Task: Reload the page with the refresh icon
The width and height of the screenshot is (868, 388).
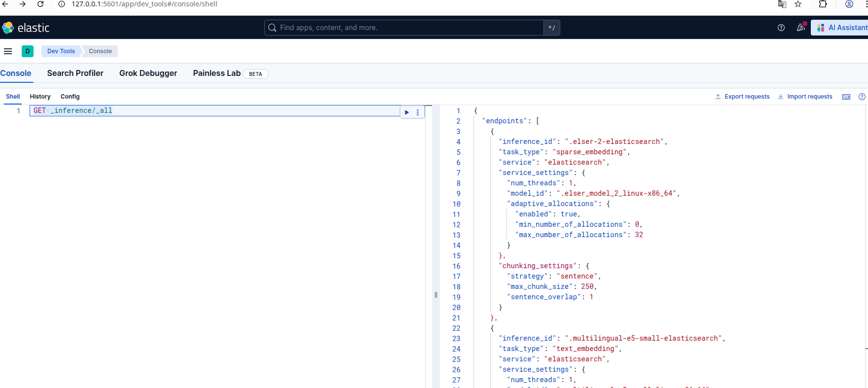Action: [40, 4]
